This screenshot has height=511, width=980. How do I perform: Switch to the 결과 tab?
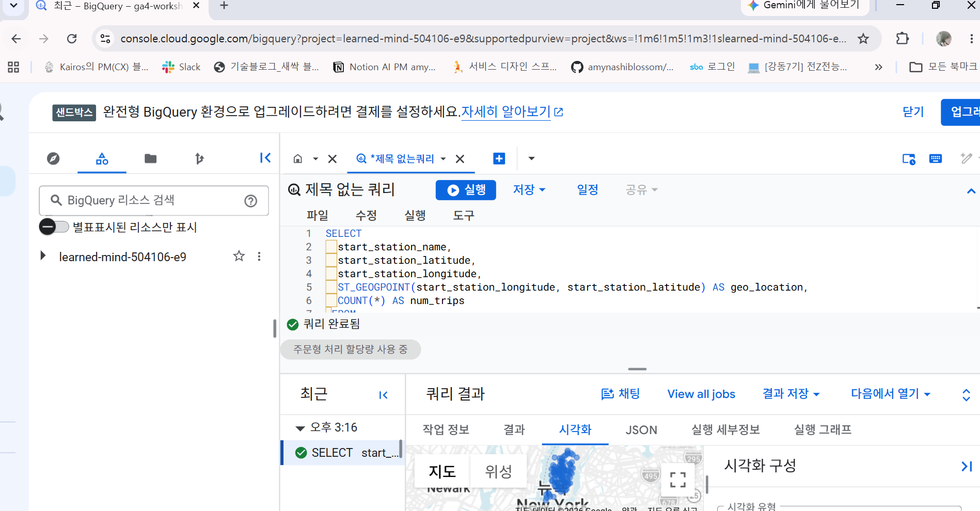[514, 429]
